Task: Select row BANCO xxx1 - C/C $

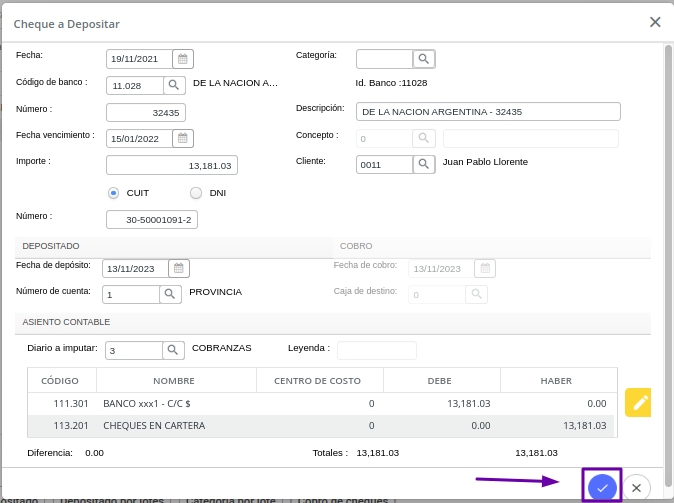Action: coord(322,404)
